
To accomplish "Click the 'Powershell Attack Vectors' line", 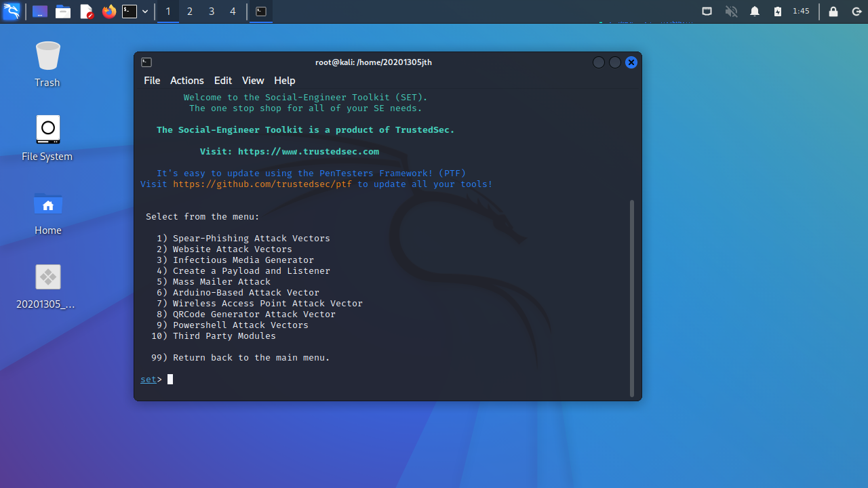I will (x=233, y=325).
